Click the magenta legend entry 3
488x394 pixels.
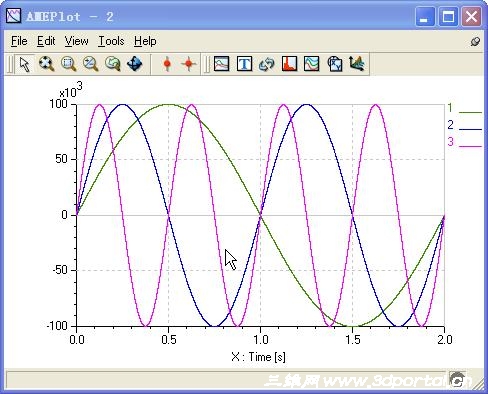pos(465,142)
